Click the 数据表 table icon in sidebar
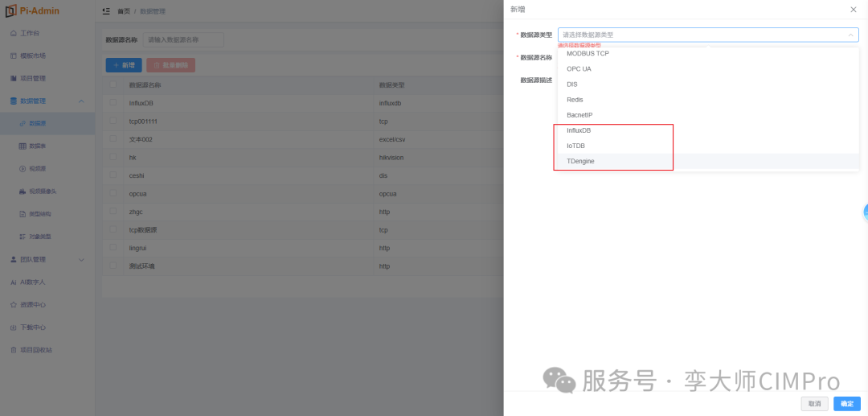The height and width of the screenshot is (416, 868). click(23, 146)
